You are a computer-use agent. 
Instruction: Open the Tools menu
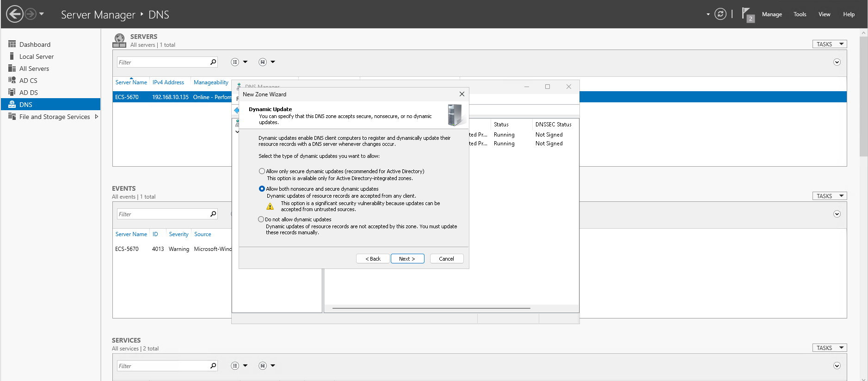coord(800,14)
